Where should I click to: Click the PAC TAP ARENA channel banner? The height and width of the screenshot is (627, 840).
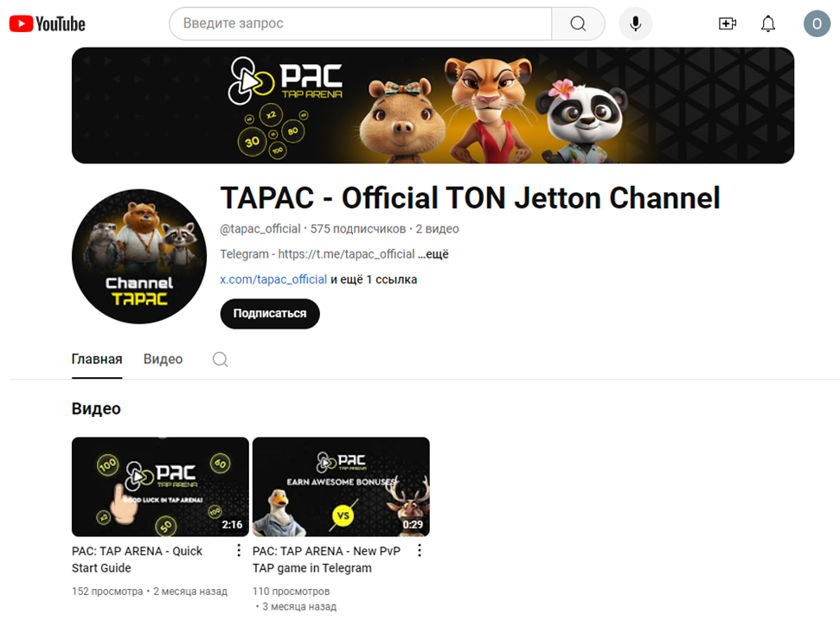coord(433,106)
